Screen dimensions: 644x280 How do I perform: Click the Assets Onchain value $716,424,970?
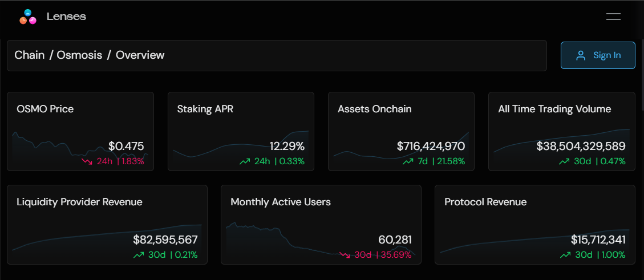[x=431, y=147]
